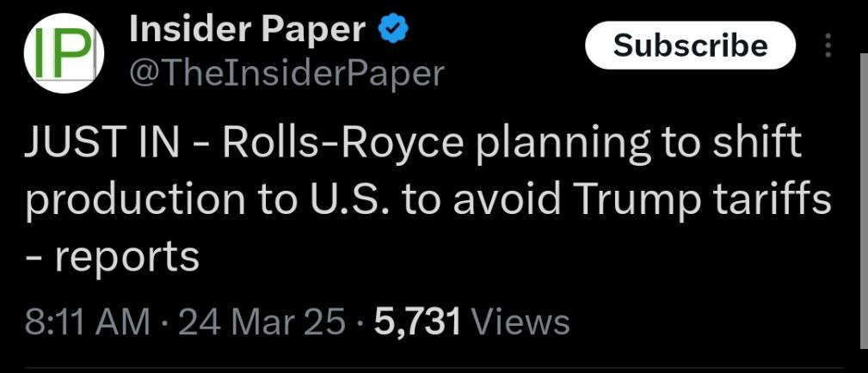Viewport: 868px width, 373px height.
Task: Click the vertical scrollbar on right edge
Action: tap(864, 201)
